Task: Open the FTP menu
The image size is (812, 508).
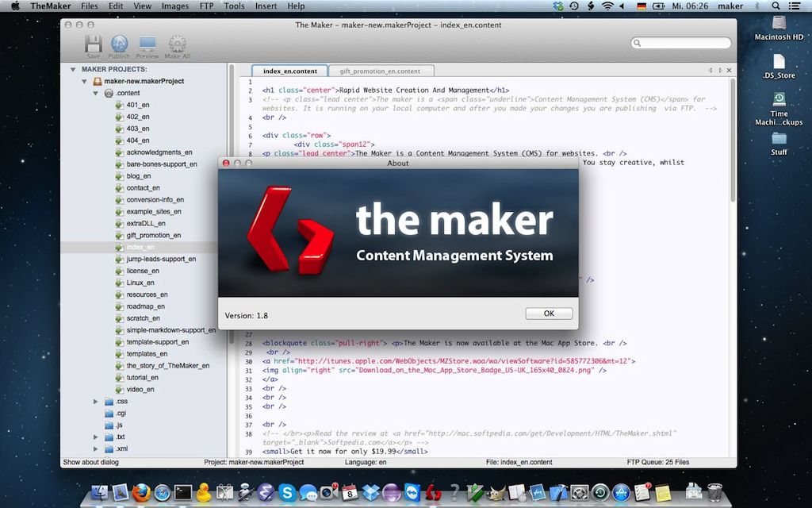Action: pyautogui.click(x=207, y=6)
